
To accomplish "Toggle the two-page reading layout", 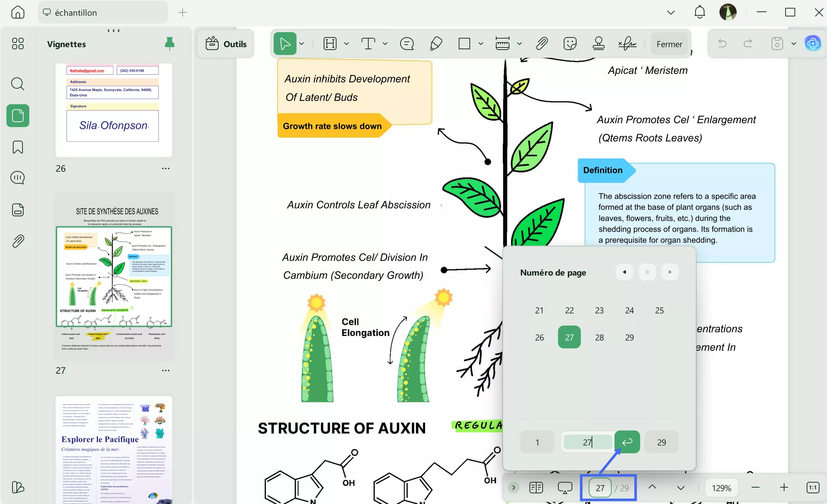I will click(536, 487).
